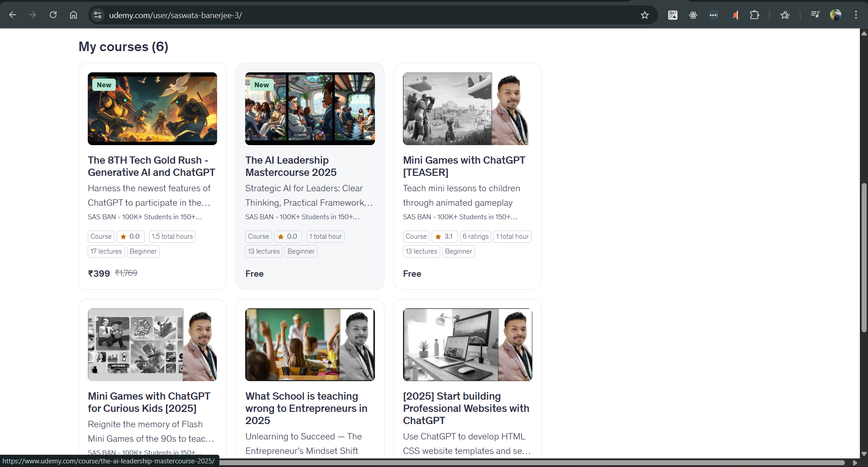Click the classroom thumbnail of entrepreneurs course
The image size is (868, 467).
310,344
